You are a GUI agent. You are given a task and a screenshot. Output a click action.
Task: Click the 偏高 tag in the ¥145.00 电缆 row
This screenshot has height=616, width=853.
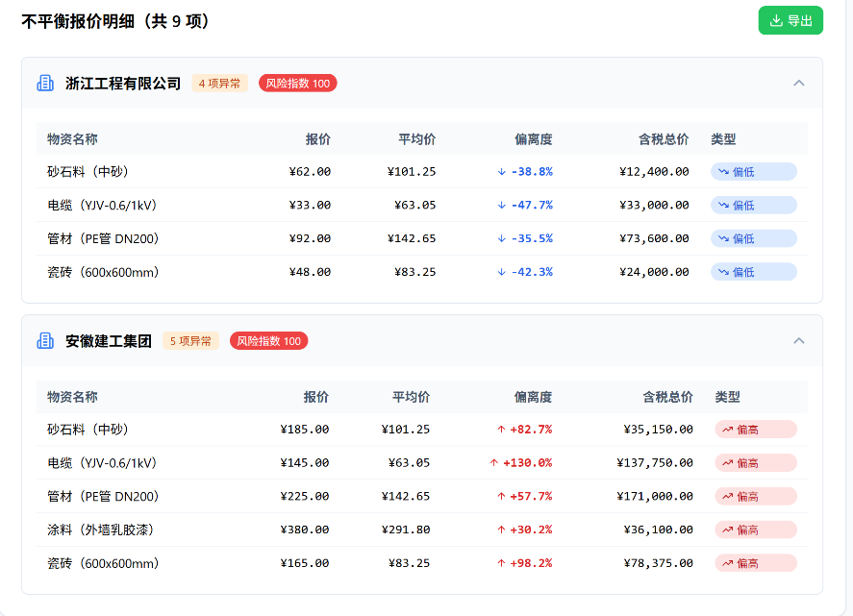(756, 463)
